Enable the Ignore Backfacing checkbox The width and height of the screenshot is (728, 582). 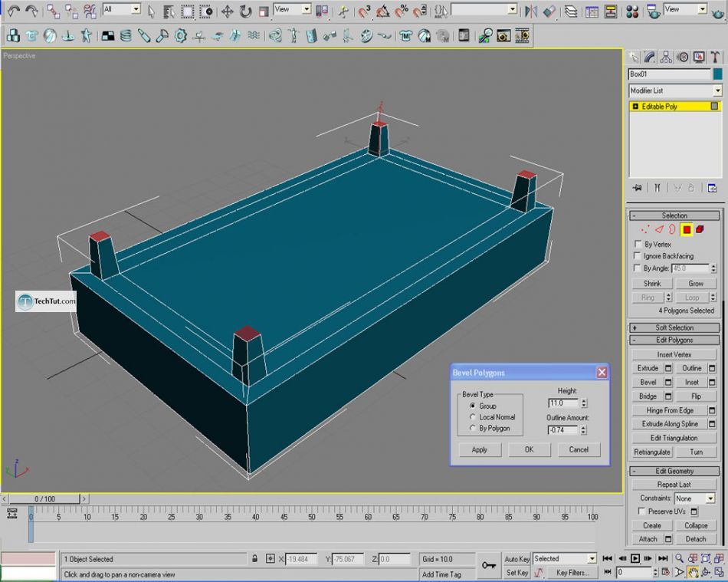click(x=638, y=256)
